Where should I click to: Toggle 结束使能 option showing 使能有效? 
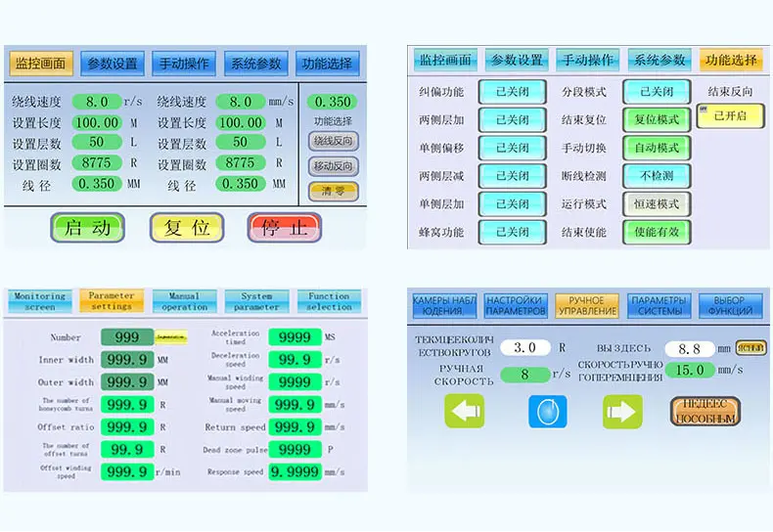coord(657,232)
